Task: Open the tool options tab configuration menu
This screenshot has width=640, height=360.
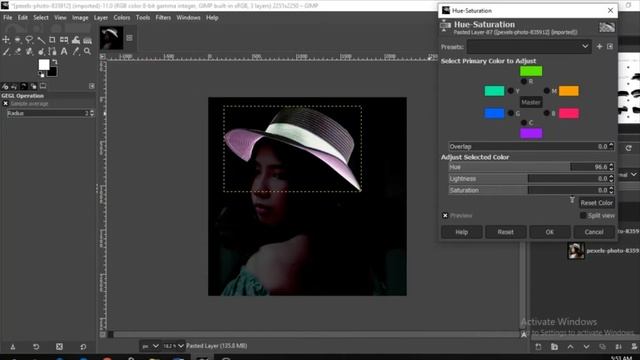Action: click(x=92, y=86)
